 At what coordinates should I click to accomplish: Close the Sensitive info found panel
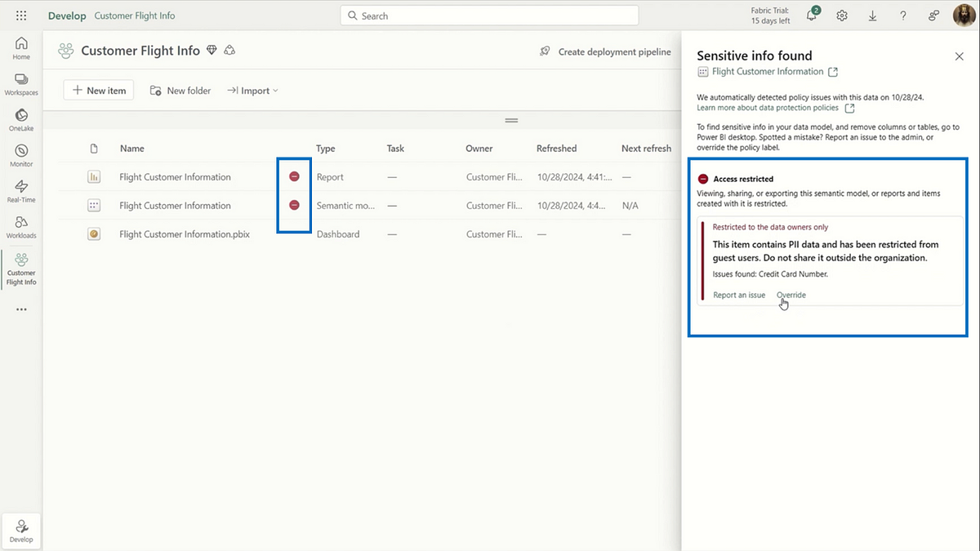[x=959, y=56]
